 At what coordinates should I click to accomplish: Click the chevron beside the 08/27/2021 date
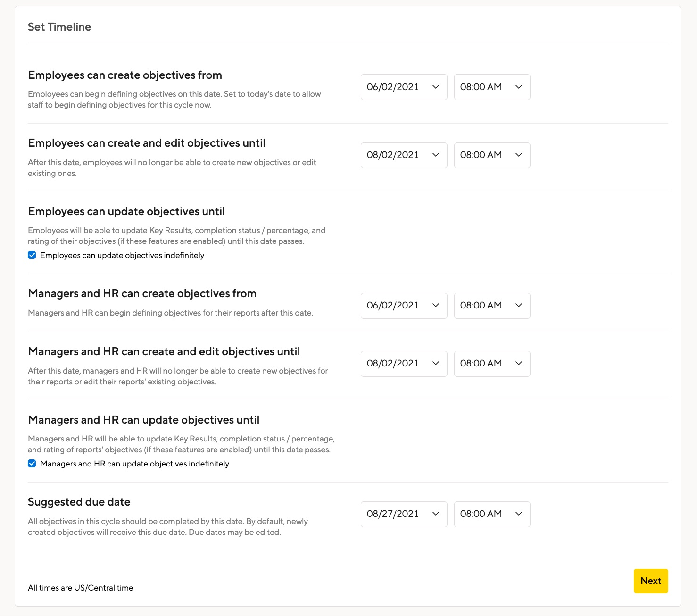tap(436, 514)
